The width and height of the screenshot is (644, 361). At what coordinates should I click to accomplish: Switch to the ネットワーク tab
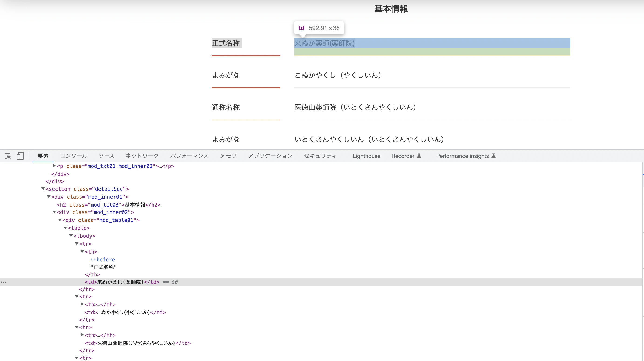[142, 156]
